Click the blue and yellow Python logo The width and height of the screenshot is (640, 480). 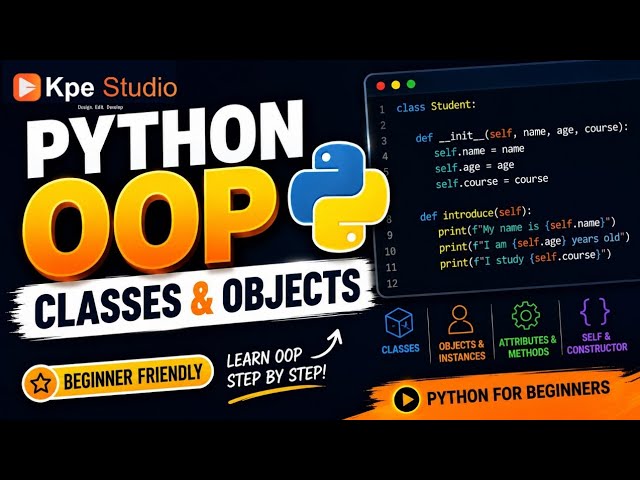(339, 198)
